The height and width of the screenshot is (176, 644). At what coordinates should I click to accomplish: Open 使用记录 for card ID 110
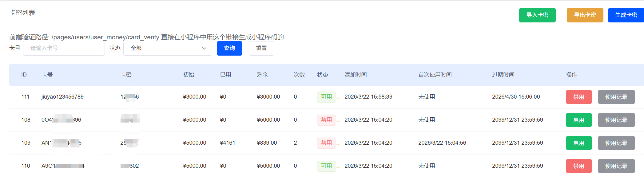[x=616, y=166]
